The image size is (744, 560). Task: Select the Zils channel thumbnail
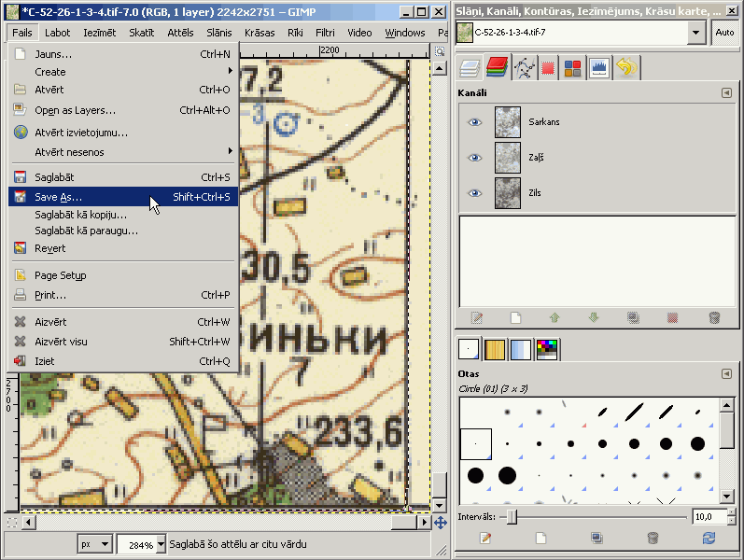[507, 193]
